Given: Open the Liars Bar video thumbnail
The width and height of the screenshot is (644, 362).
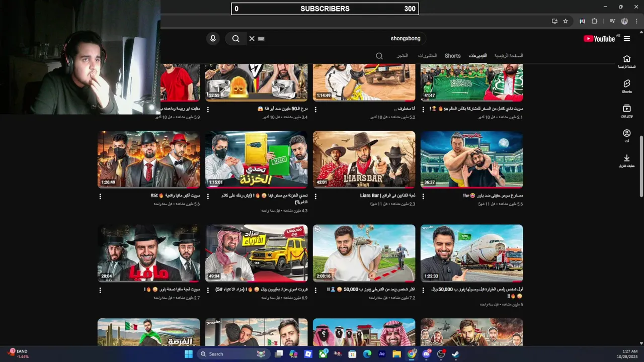Looking at the screenshot, I should [364, 159].
